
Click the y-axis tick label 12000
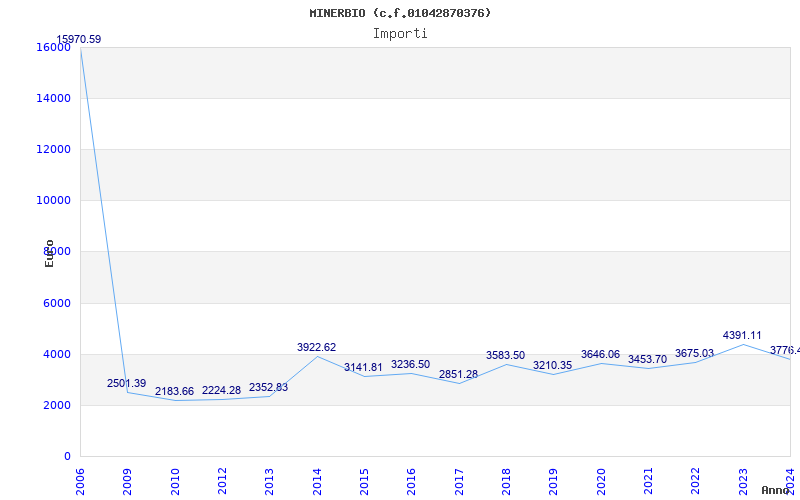click(x=54, y=149)
